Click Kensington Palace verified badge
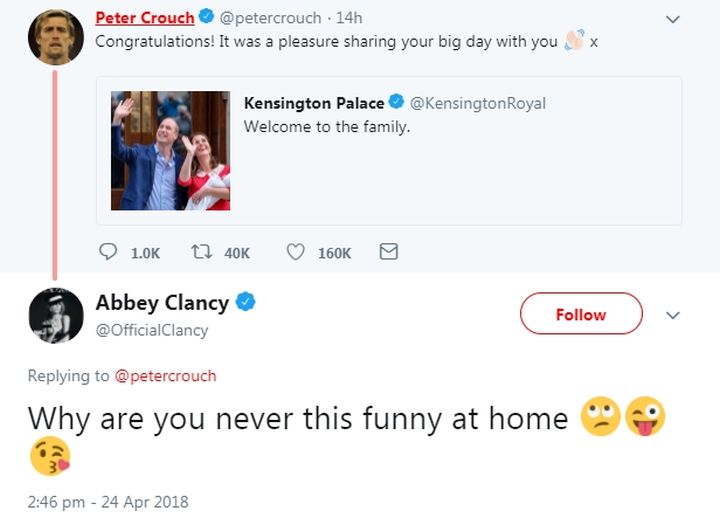The height and width of the screenshot is (525, 720). click(x=396, y=102)
